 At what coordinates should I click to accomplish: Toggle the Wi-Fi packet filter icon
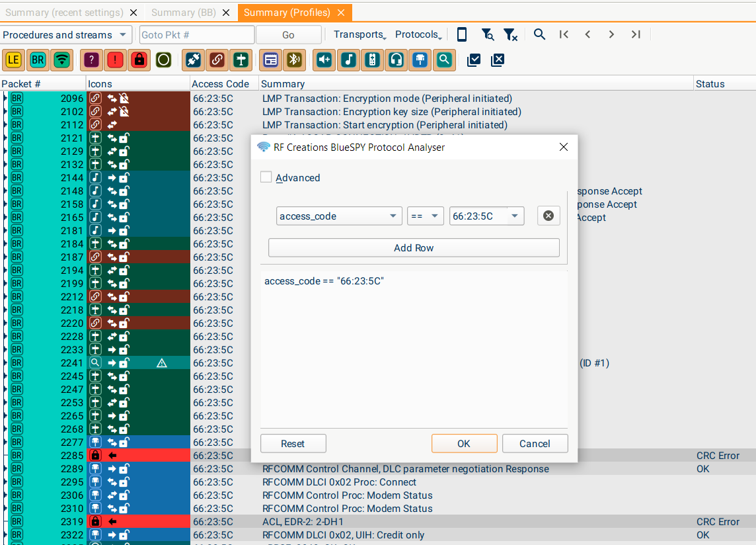pos(62,60)
